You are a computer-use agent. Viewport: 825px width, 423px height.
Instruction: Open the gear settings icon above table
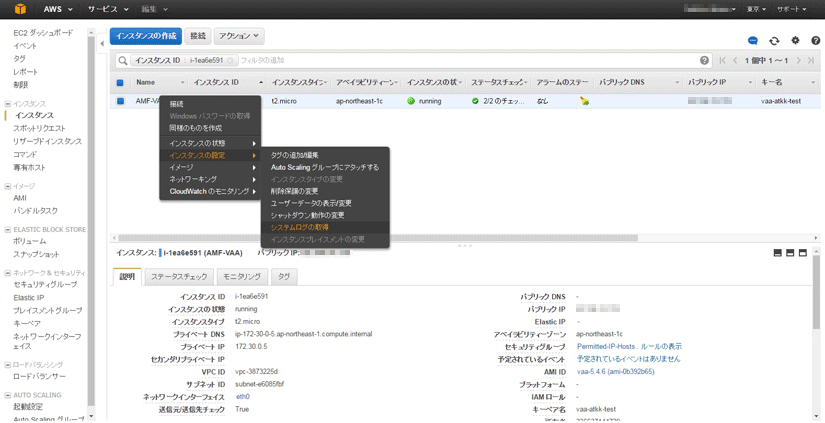(x=795, y=40)
